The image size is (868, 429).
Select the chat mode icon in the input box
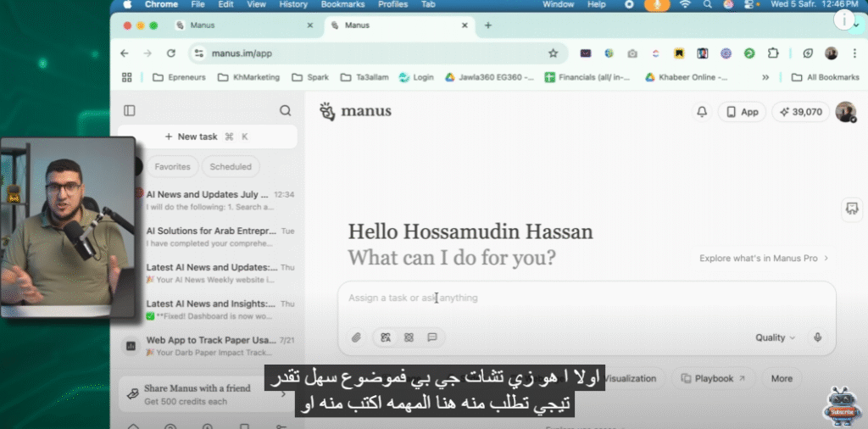click(432, 337)
